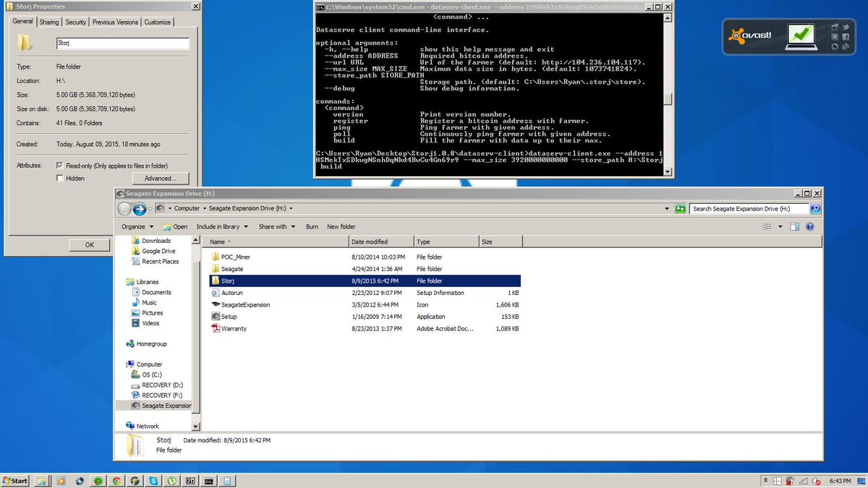
Task: Select the General tab
Action: coord(22,22)
